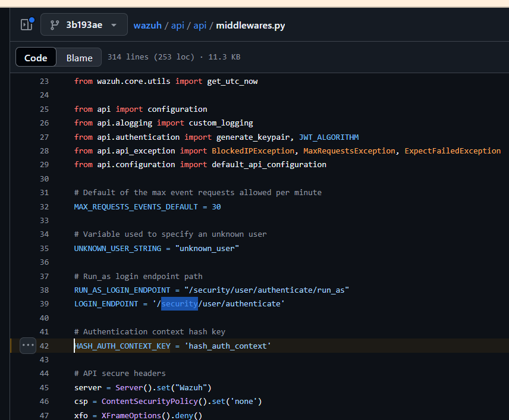
Task: Click the Server() call on line 45
Action: pos(134,387)
